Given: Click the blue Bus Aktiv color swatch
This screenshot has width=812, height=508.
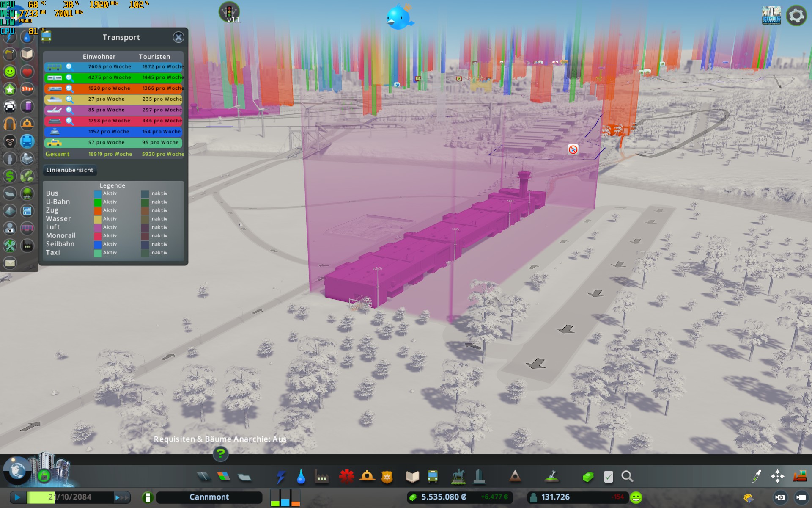Looking at the screenshot, I should [x=98, y=194].
